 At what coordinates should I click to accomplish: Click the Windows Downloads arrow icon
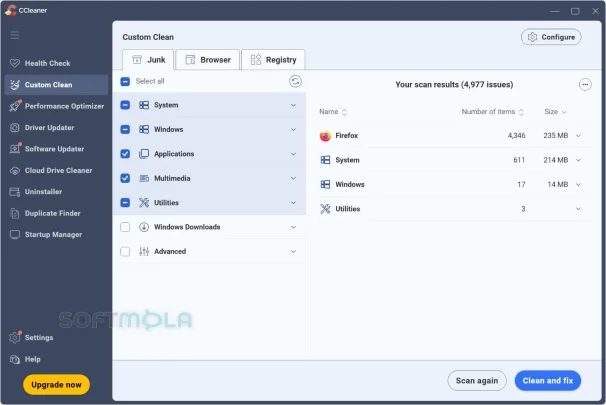click(x=144, y=227)
